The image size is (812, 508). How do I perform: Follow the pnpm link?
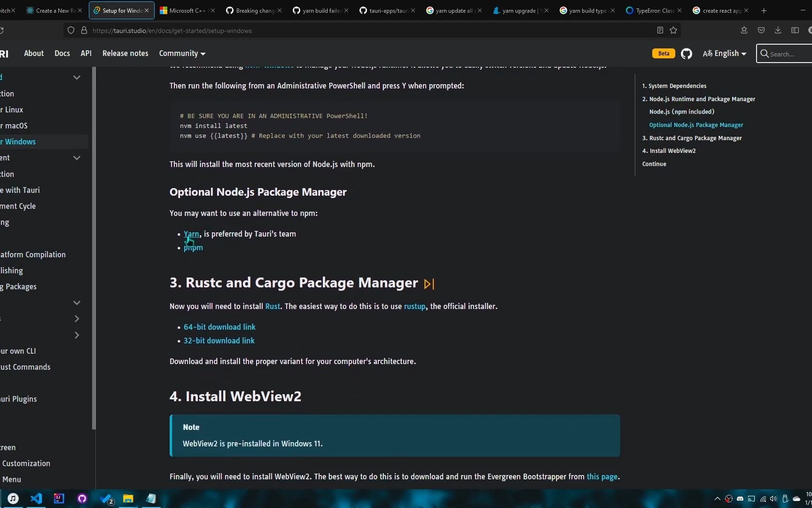pos(193,247)
